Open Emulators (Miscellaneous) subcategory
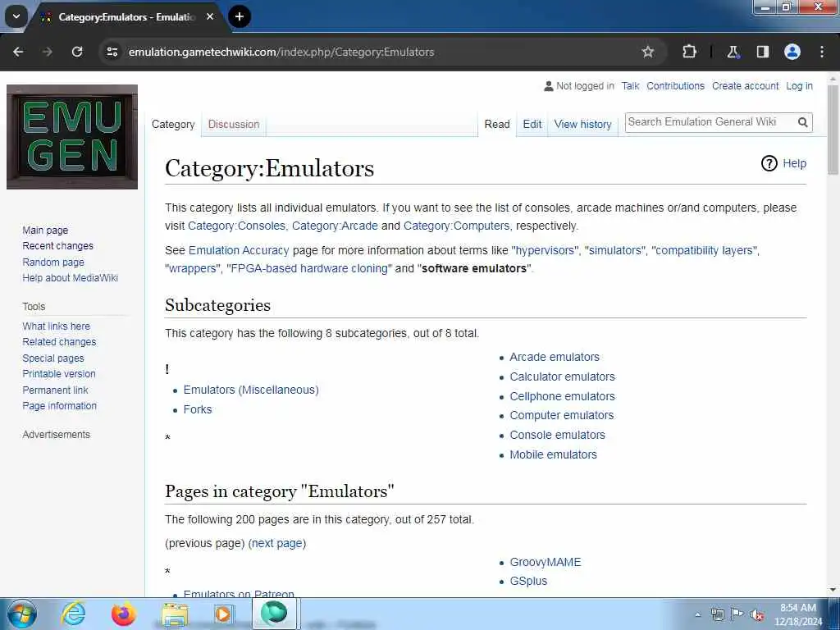Viewport: 840px width, 630px height. tap(251, 390)
